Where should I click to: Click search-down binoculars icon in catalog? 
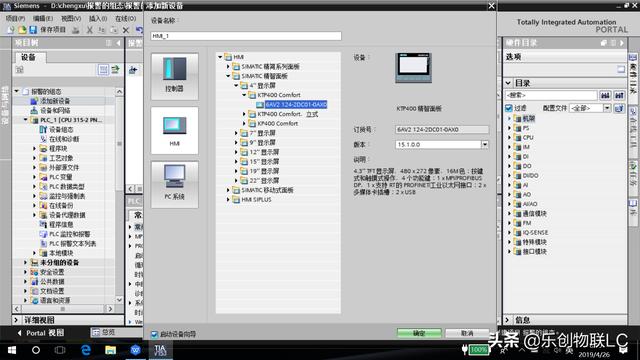[605, 95]
